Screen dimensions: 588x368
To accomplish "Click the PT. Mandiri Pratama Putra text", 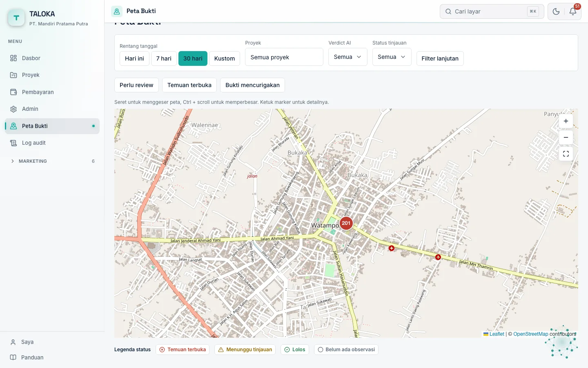I will pos(59,24).
